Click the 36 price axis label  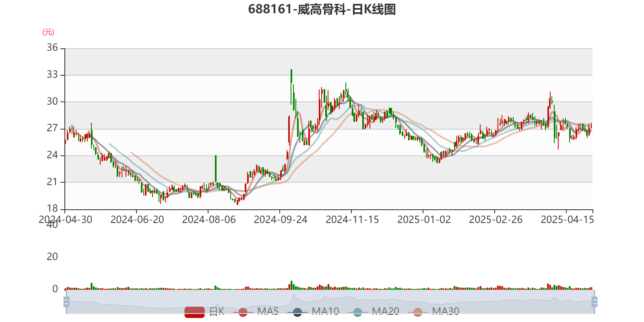(x=52, y=47)
